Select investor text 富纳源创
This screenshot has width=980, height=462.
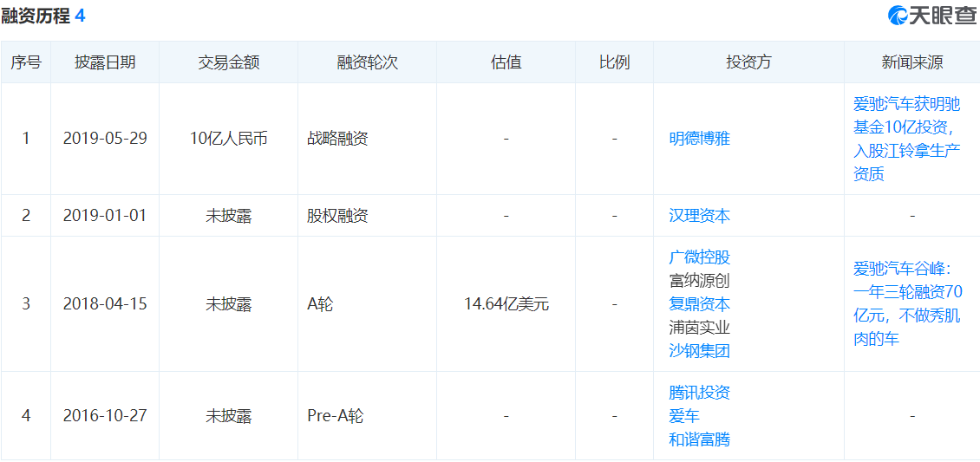click(x=699, y=281)
